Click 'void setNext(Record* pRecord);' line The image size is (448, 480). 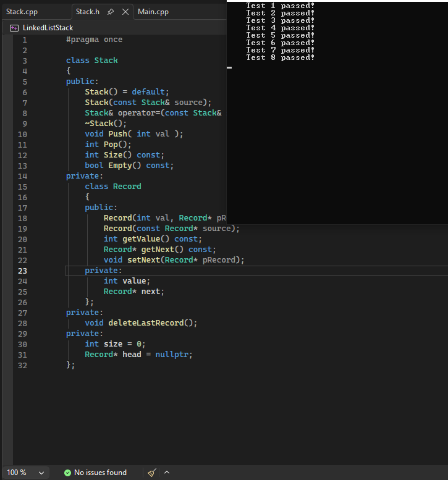pos(174,260)
